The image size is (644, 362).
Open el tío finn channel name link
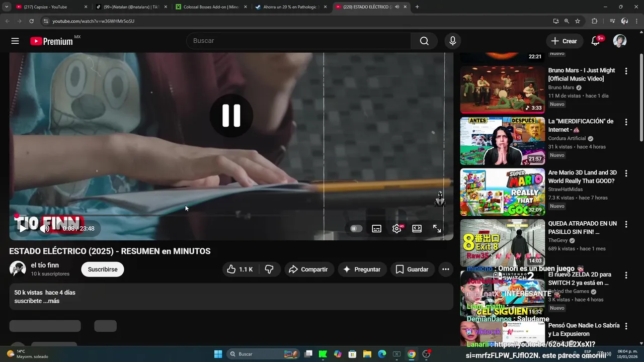point(45,265)
